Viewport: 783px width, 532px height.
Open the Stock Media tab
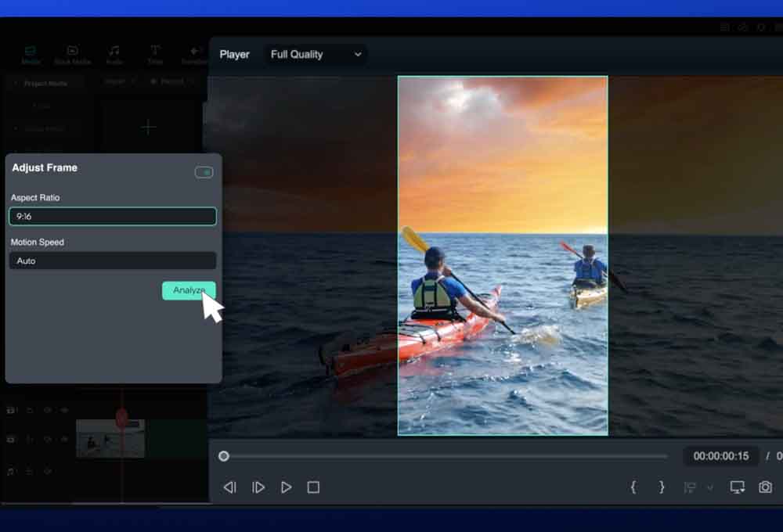72,55
